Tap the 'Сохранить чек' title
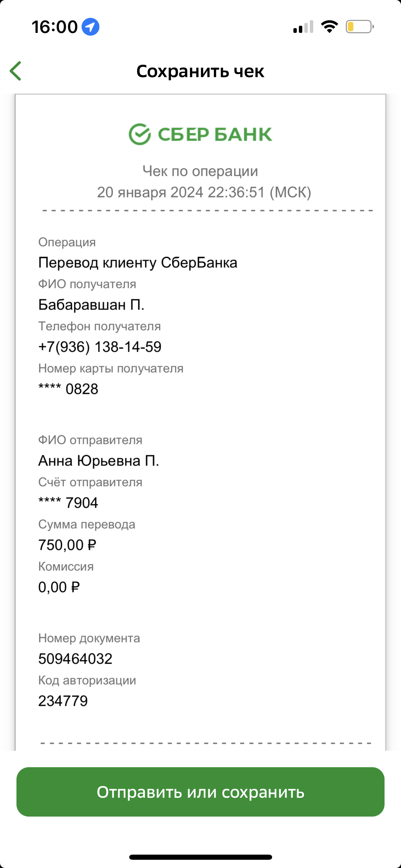 tap(200, 71)
